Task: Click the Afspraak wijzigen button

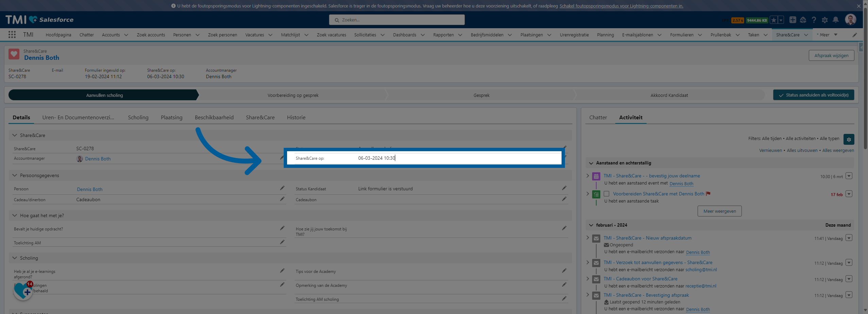Action: pos(831,56)
